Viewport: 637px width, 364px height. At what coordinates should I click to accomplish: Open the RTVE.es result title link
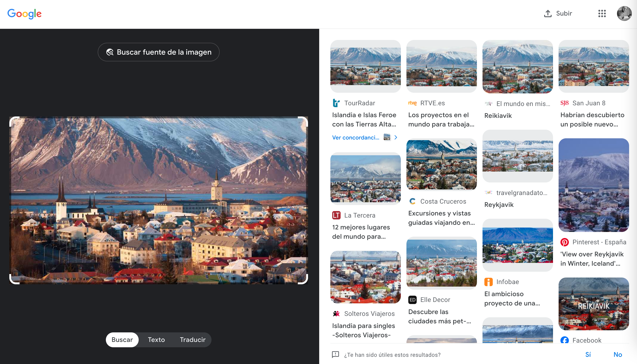click(441, 119)
